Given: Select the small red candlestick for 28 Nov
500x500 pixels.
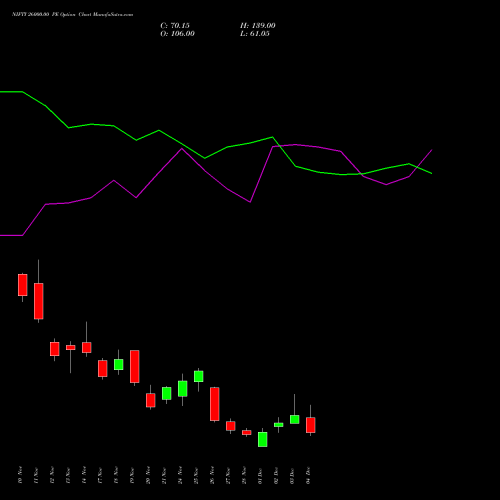Looking at the screenshot, I should (x=247, y=432).
